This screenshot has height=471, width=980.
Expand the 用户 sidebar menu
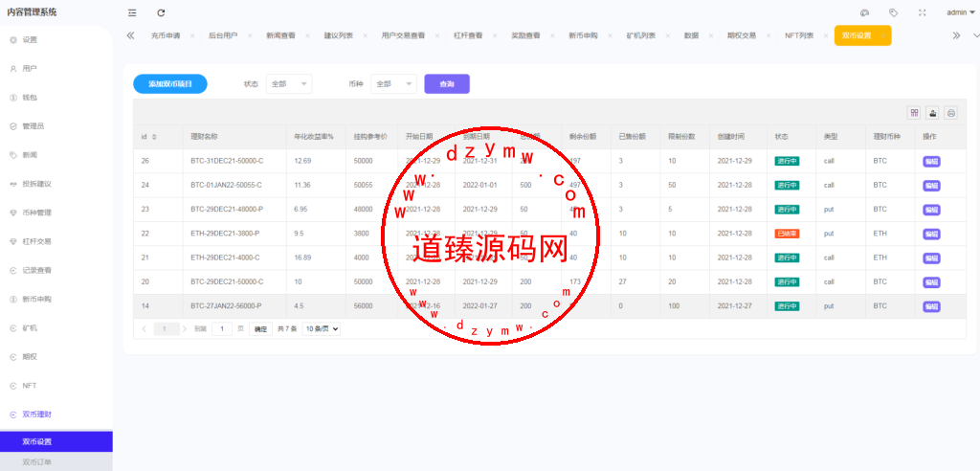click(56, 68)
